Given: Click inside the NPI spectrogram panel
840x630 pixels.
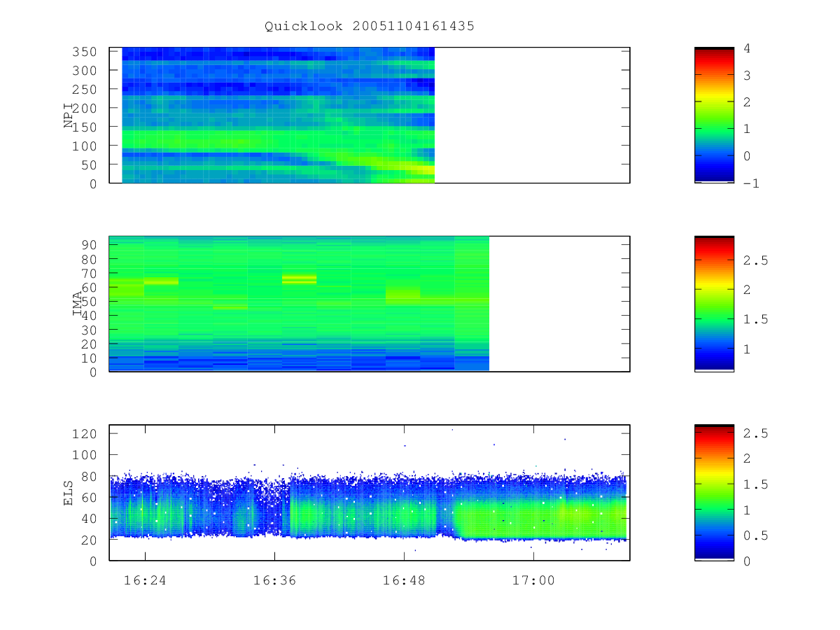Looking at the screenshot, I should click(x=370, y=115).
